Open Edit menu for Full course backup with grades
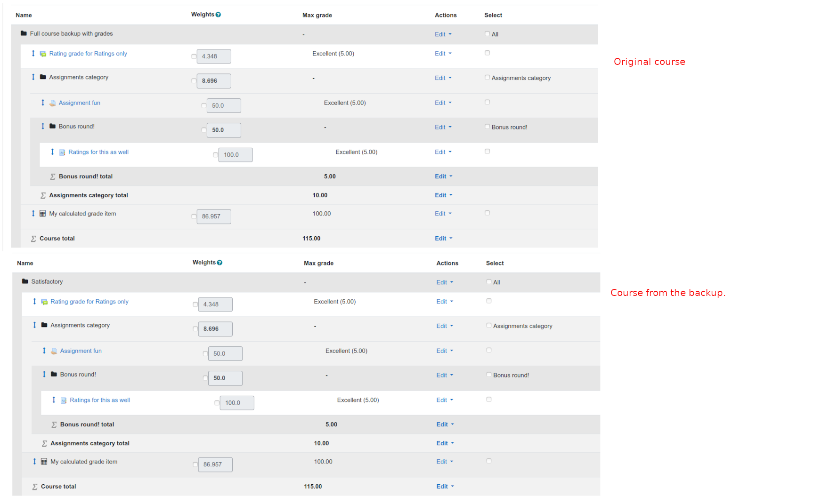This screenshot has width=821, height=504. (x=443, y=34)
